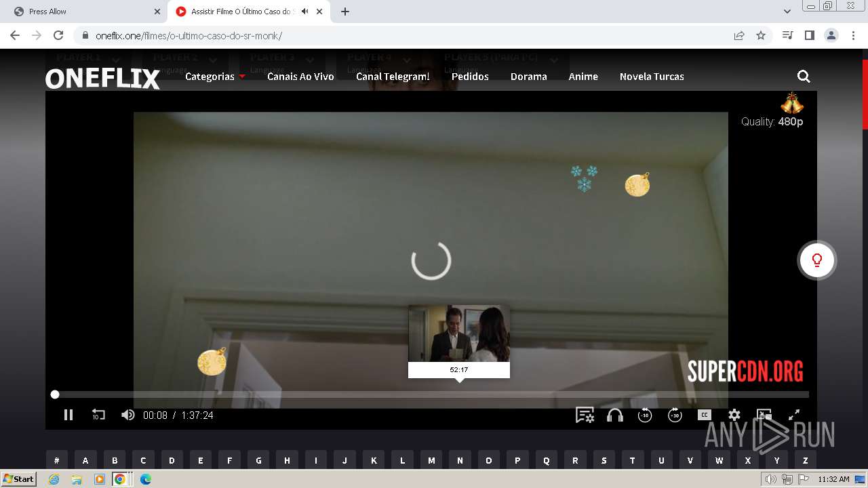Open Windows Start menu
Image resolution: width=868 pixels, height=488 pixels.
tap(19, 479)
